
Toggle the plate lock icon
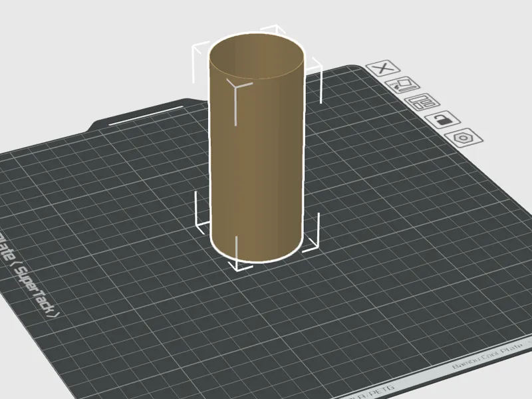pyautogui.click(x=443, y=120)
